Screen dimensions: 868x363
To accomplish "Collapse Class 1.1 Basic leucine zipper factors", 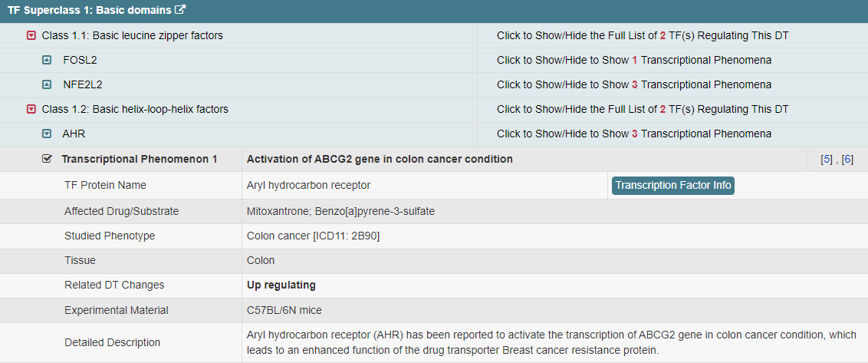I will (x=31, y=35).
